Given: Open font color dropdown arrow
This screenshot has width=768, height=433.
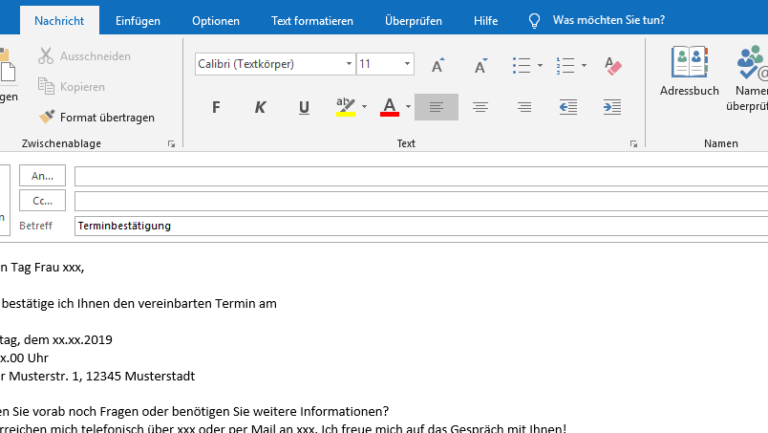Looking at the screenshot, I should coord(408,107).
